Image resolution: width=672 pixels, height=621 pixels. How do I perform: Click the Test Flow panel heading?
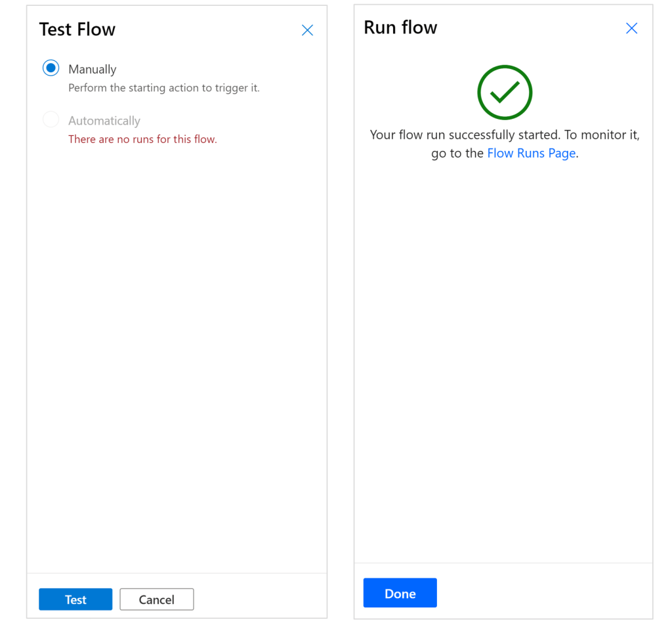77,30
